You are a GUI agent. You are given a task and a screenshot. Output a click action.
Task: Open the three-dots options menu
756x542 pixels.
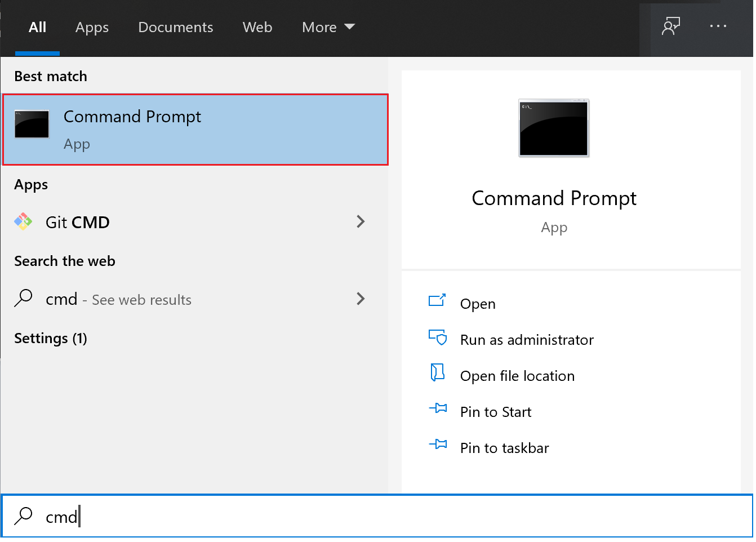[718, 26]
